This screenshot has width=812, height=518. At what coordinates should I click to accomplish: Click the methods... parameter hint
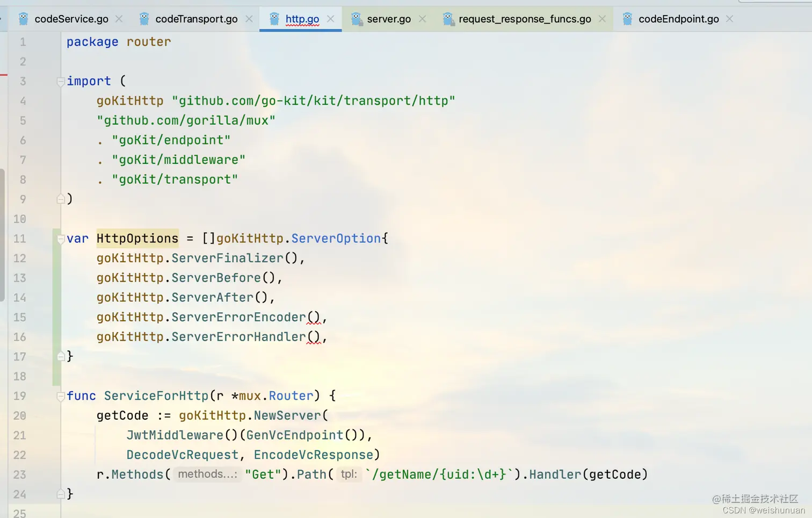click(207, 474)
